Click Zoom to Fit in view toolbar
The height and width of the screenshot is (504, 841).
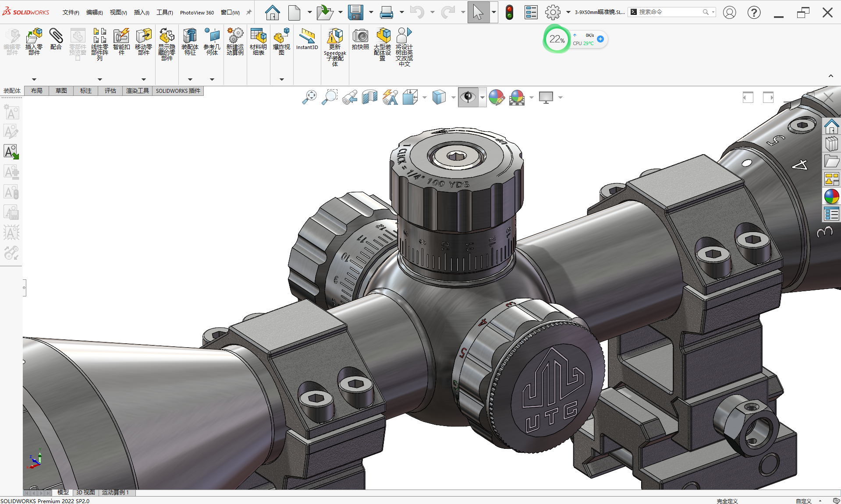click(x=309, y=97)
